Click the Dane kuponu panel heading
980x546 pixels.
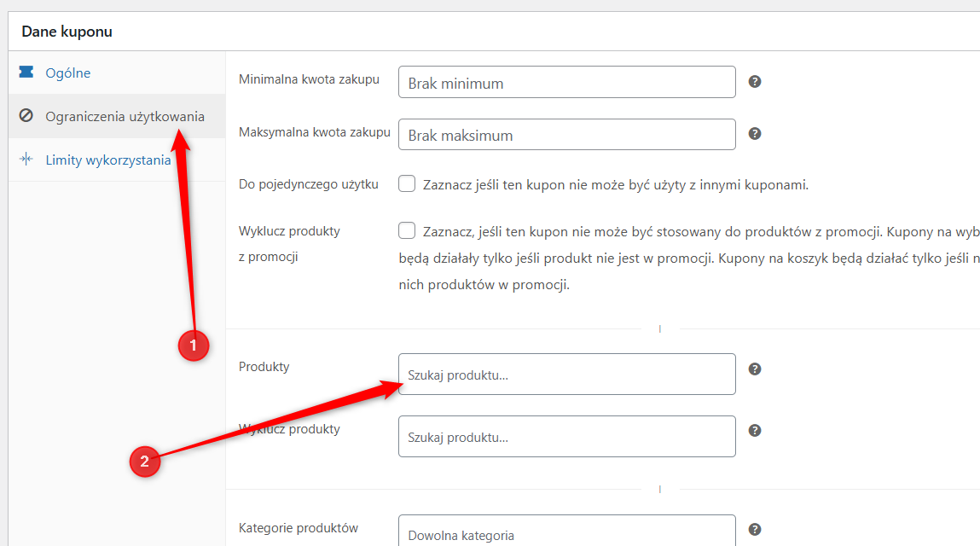(67, 32)
